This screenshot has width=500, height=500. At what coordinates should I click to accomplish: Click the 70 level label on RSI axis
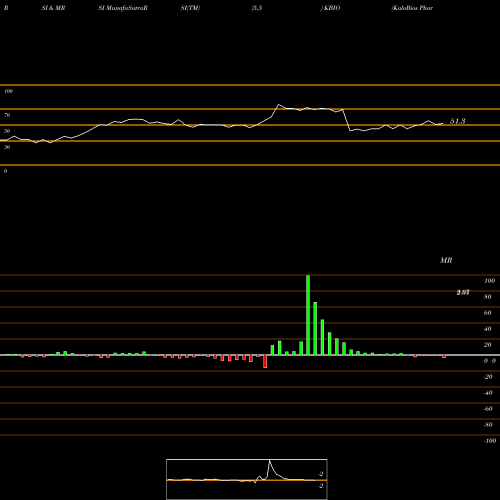click(x=7, y=115)
